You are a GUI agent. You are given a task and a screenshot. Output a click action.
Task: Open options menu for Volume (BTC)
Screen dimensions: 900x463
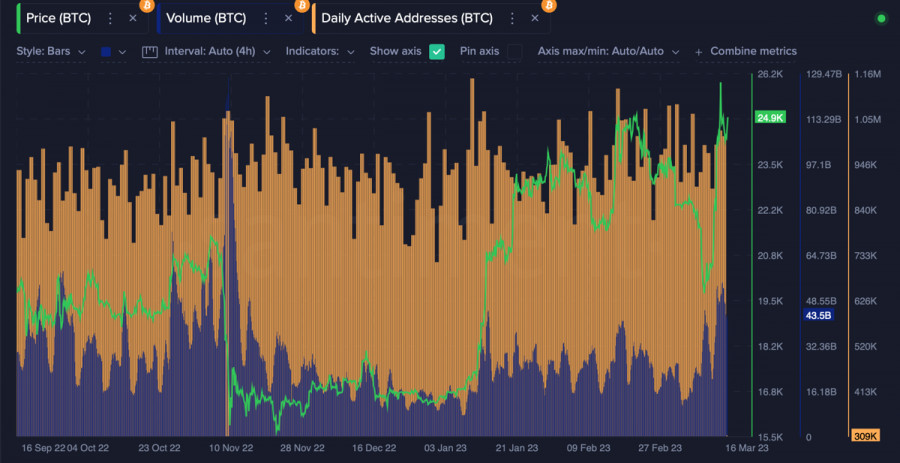pos(265,19)
